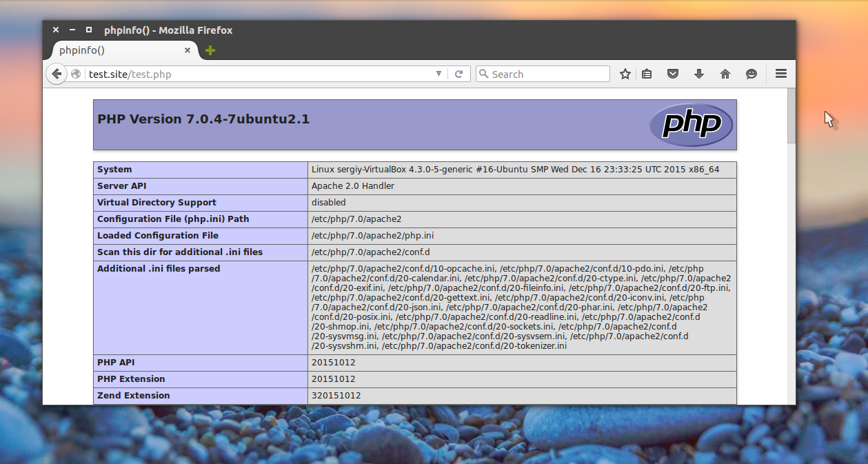Close the phpinfo() tab

188,50
